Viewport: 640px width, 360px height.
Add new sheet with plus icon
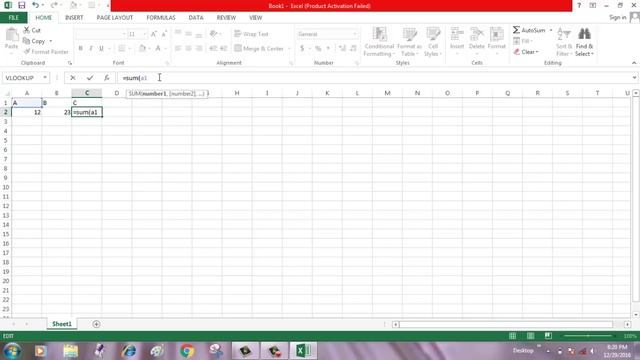96,324
